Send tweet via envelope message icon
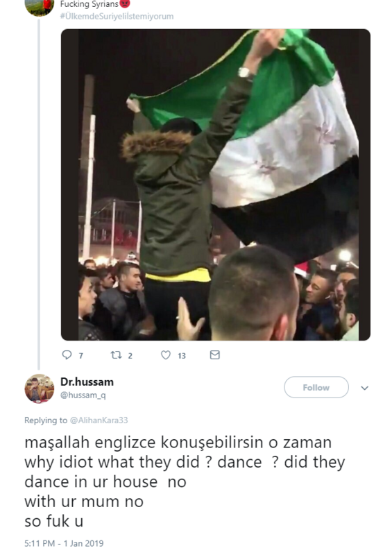The width and height of the screenshot is (392, 555). pos(215,355)
